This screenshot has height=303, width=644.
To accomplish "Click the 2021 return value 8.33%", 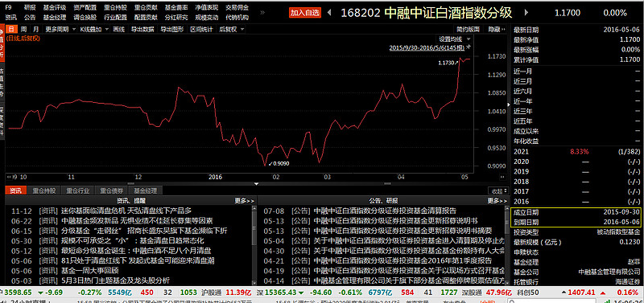I will 579,152.
